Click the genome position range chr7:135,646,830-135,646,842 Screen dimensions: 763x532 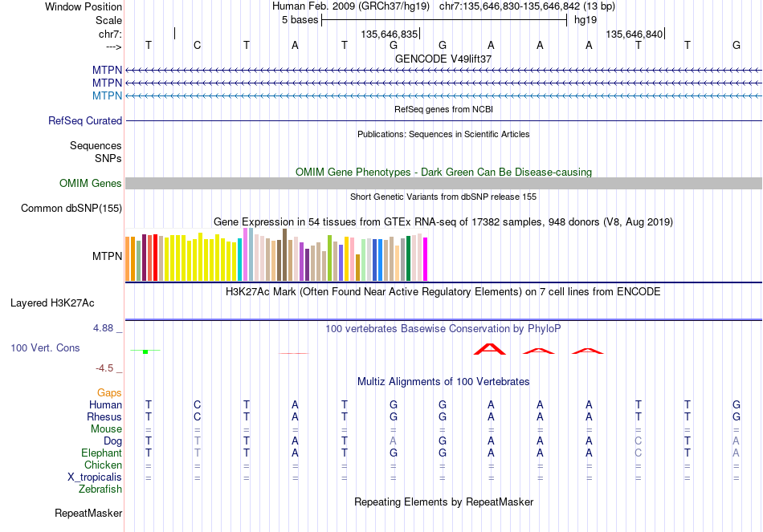(509, 6)
